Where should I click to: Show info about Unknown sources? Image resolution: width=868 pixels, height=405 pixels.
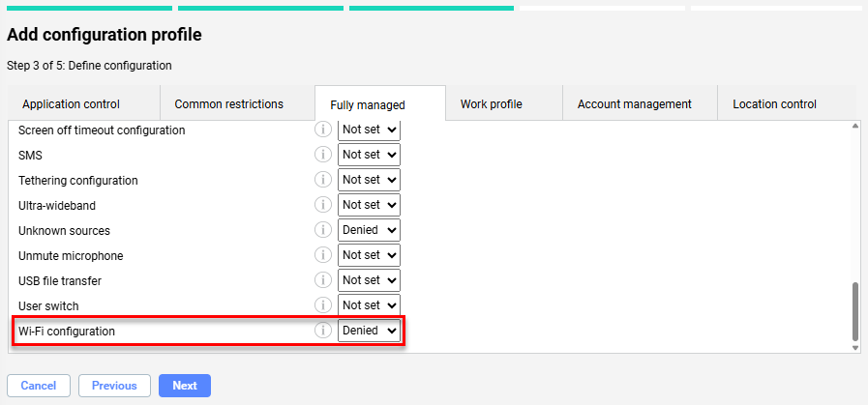click(x=323, y=230)
